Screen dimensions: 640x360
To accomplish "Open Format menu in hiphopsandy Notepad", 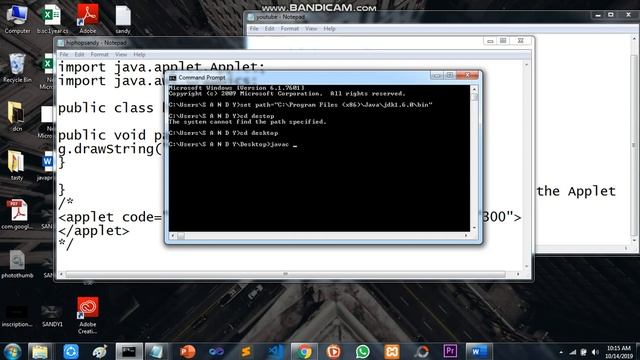I will [x=100, y=54].
